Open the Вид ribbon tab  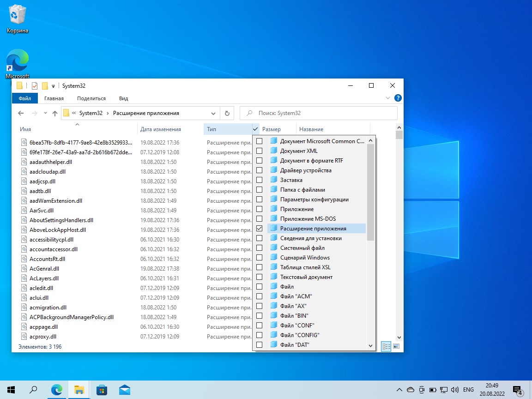pyautogui.click(x=123, y=98)
